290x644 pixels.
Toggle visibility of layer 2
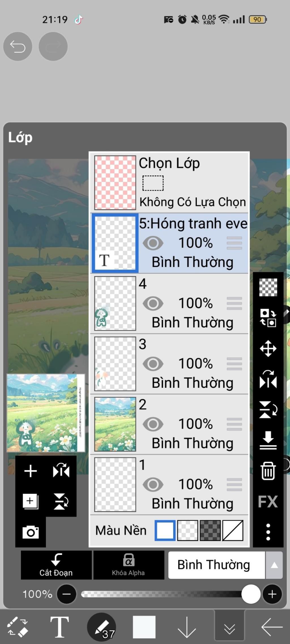[x=153, y=424]
